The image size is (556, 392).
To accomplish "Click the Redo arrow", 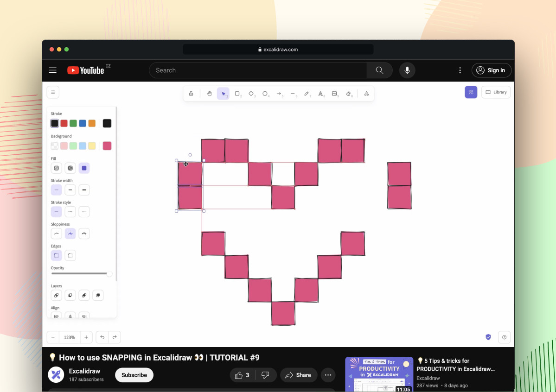I will pos(115,337).
